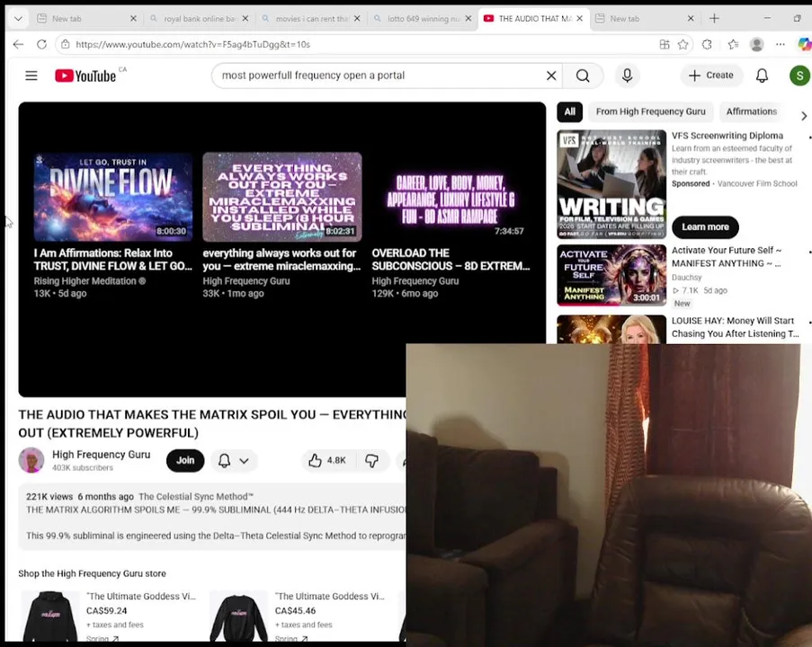Reload the page with refresh icon
Image resolution: width=812 pixels, height=647 pixels.
point(42,45)
